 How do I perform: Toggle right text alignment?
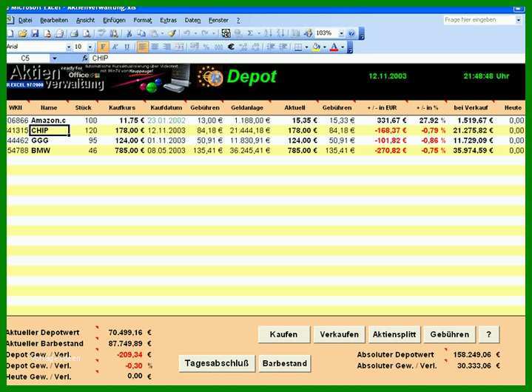[166, 47]
